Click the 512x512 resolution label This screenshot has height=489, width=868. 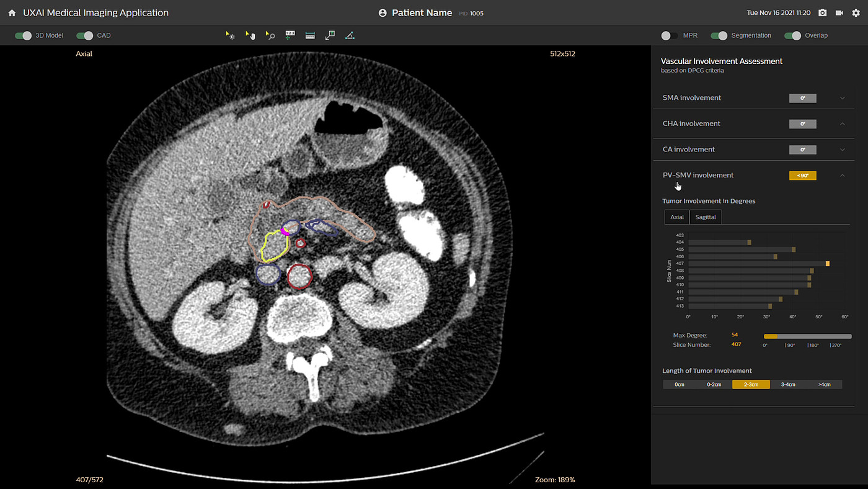click(x=562, y=54)
